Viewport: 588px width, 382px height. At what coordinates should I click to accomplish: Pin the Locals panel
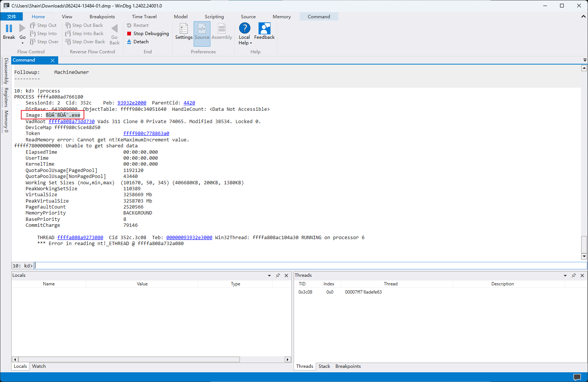(x=278, y=275)
